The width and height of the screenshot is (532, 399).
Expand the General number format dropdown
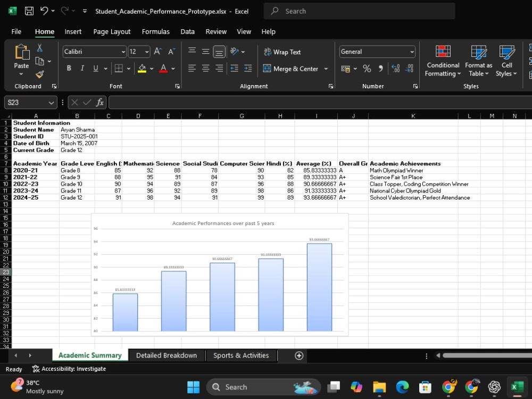[x=412, y=52]
